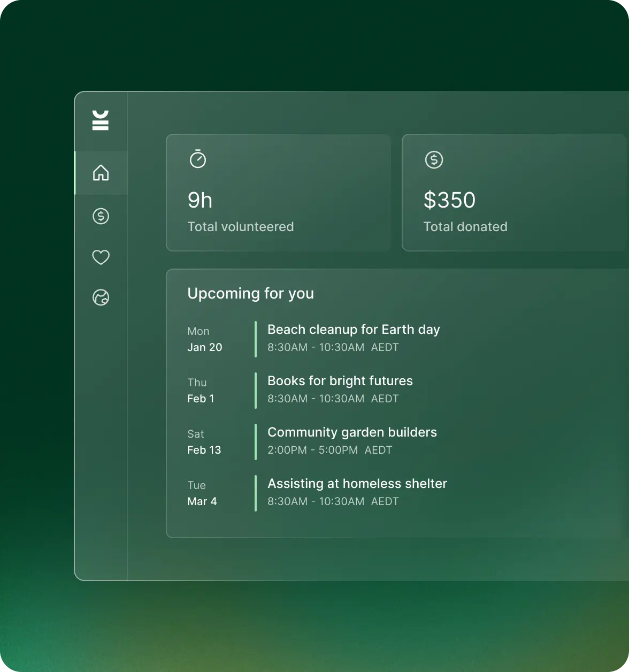Click the $350 donated amount

pos(449,200)
